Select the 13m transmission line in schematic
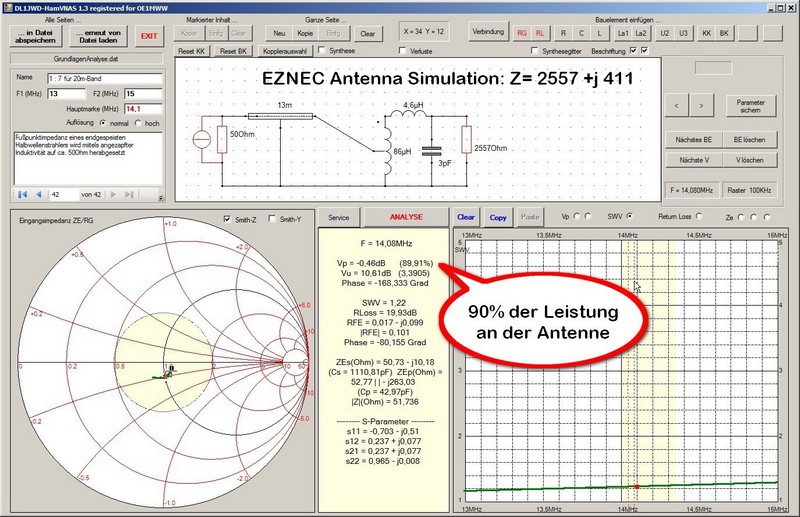The image size is (800, 517). 280,116
